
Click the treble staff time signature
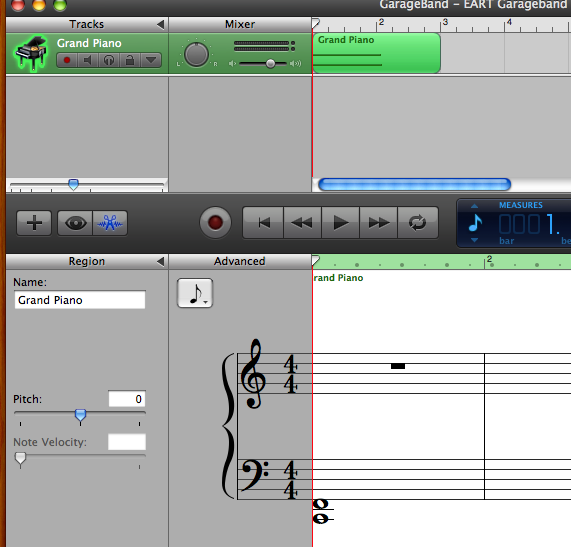290,374
